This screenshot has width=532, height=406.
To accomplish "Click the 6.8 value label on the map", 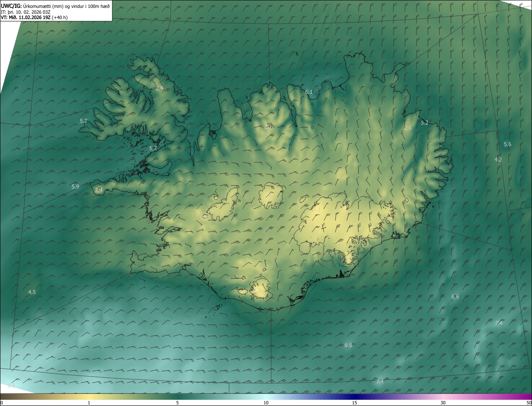I will (348, 345).
